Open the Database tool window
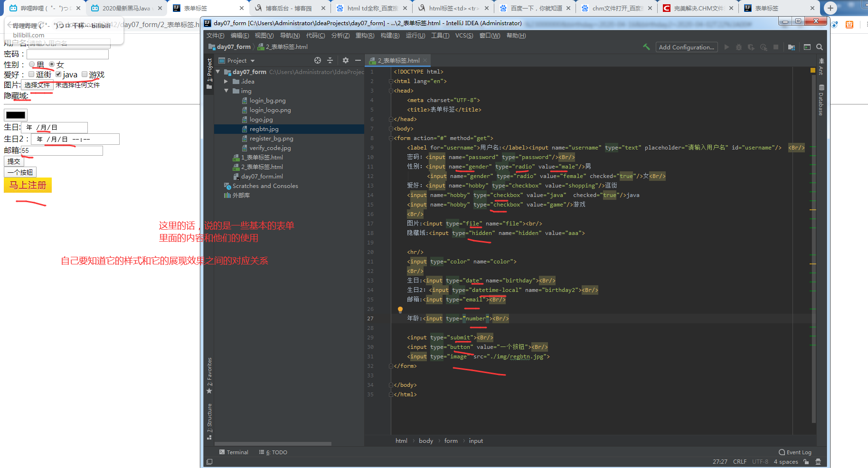This screenshot has width=868, height=468. (821, 100)
